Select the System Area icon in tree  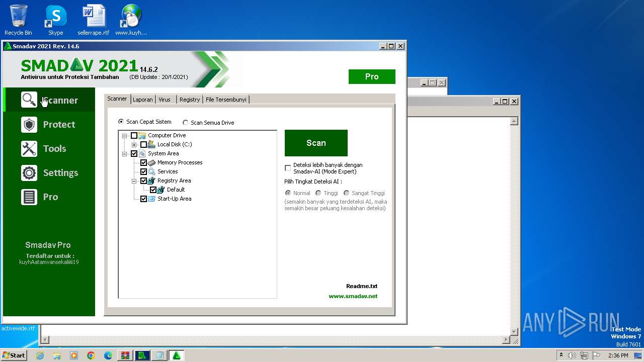(x=142, y=153)
